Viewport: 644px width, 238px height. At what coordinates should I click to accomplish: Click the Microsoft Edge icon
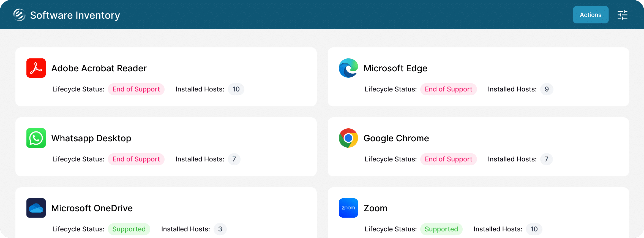tap(348, 68)
